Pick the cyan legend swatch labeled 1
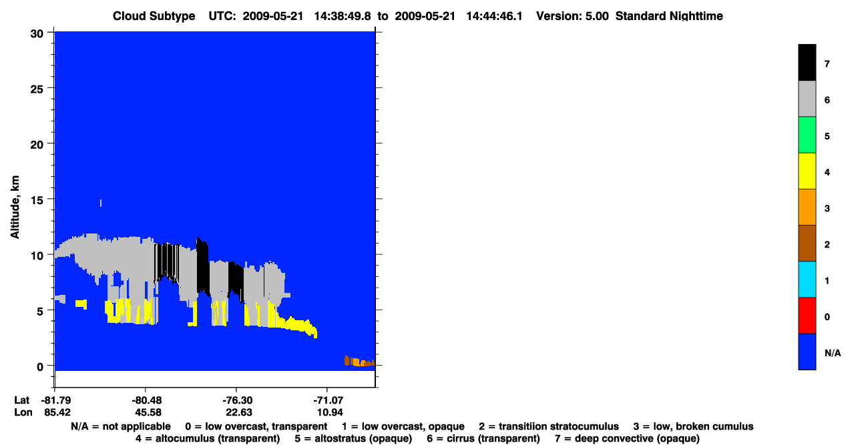868x445 pixels. pos(807,279)
